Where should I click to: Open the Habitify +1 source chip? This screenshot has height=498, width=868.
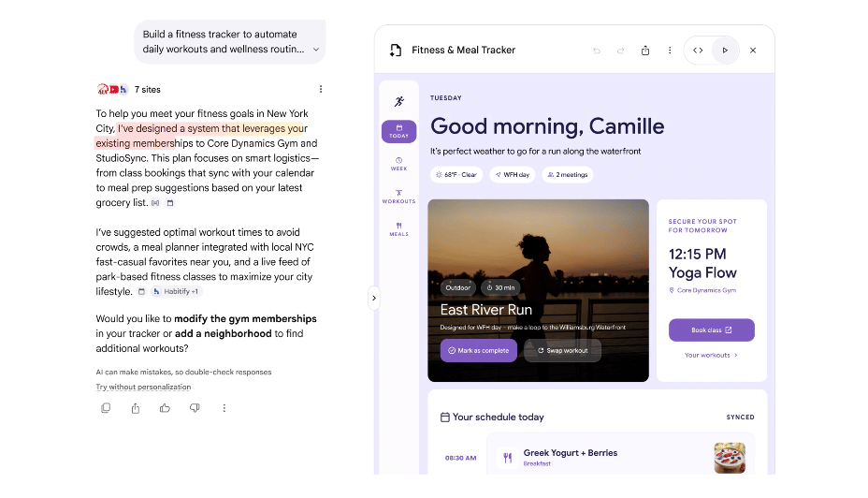pyautogui.click(x=177, y=291)
